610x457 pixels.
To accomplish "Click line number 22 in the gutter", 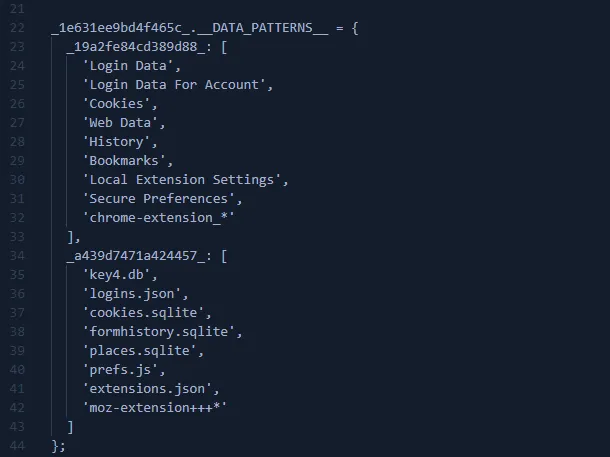I will click(x=16, y=28).
